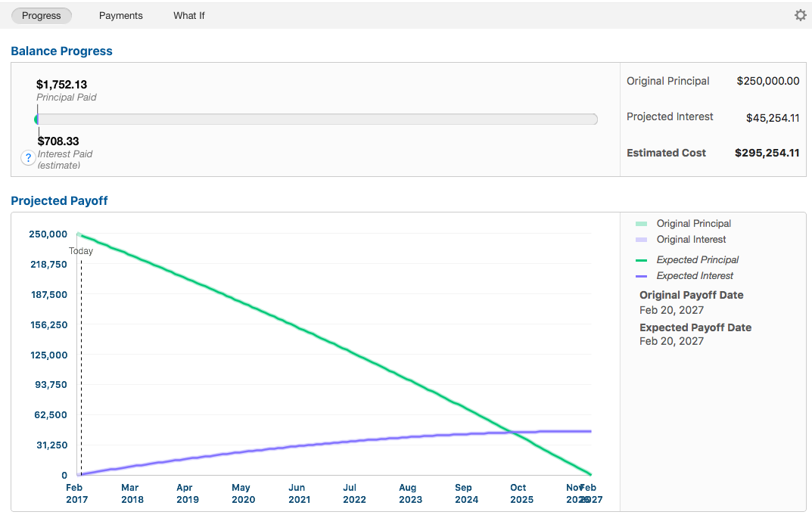Toggle Original Interest legend swatch
Screen dimensions: 812x518
click(641, 240)
